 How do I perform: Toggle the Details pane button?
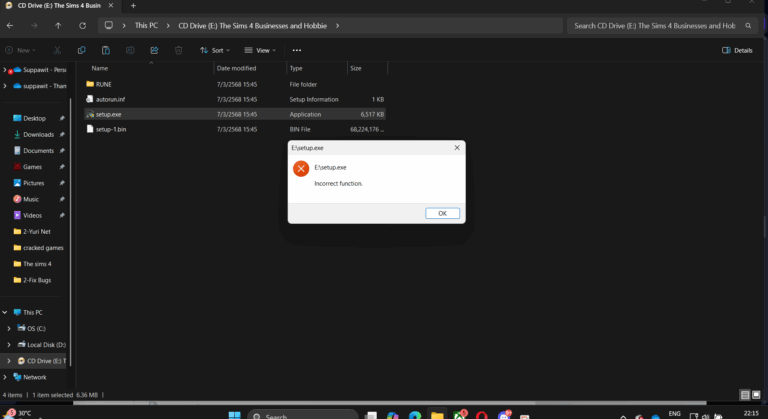point(737,50)
